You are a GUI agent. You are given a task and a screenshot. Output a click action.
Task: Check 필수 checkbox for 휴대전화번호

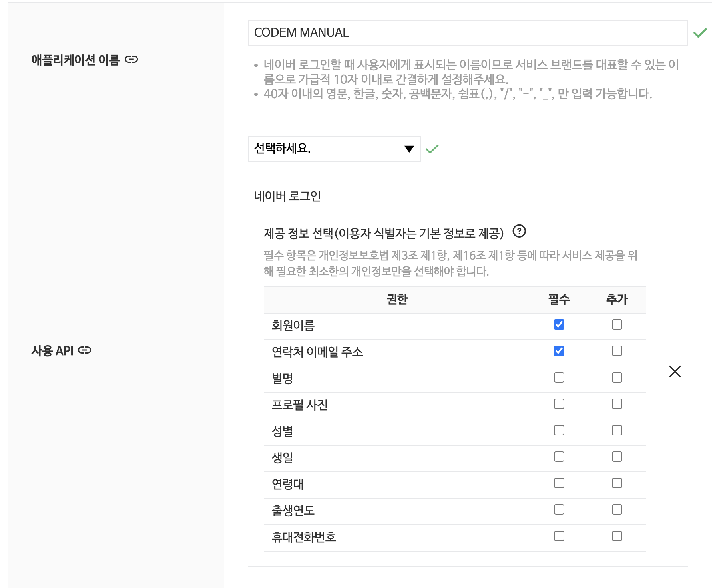point(559,536)
